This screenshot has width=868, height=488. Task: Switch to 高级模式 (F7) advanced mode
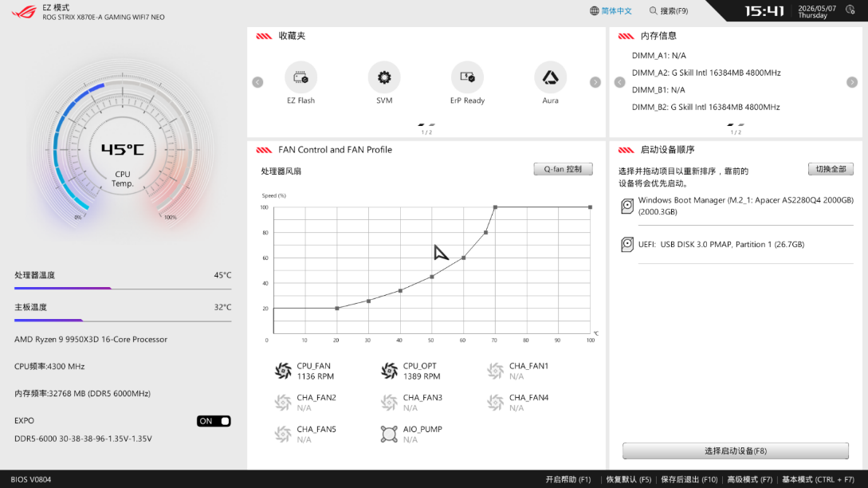click(749, 480)
